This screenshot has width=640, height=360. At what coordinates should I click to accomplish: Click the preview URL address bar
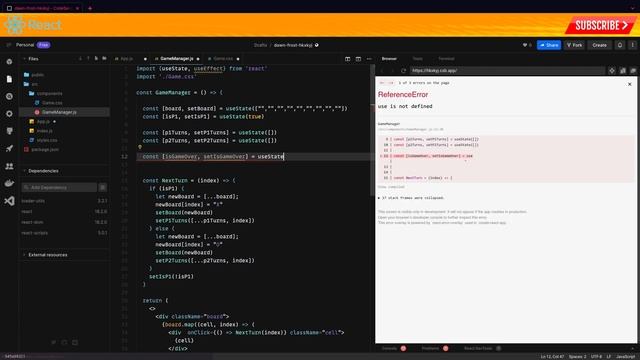(507, 71)
